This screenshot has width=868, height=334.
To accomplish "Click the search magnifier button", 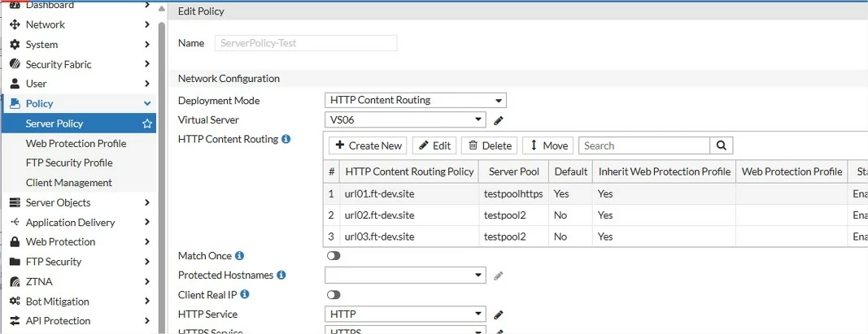I will (722, 146).
